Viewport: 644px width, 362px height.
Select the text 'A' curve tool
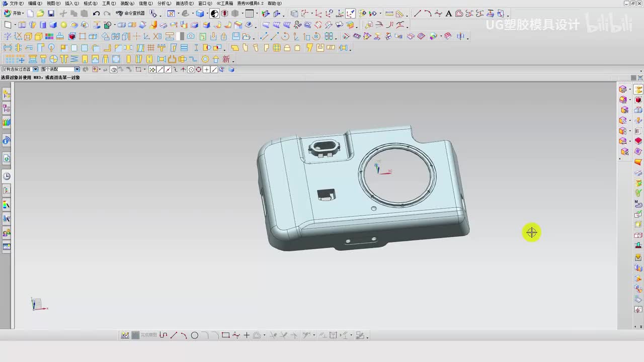449,14
